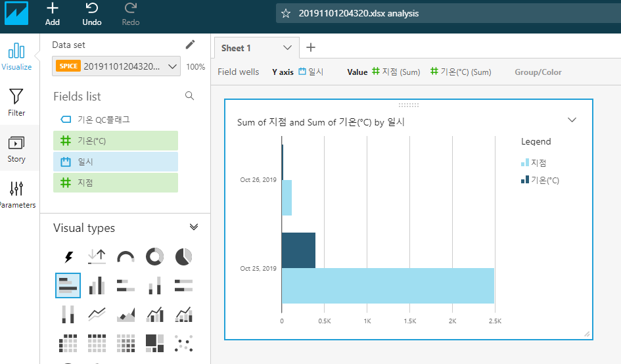The height and width of the screenshot is (364, 621).
Task: Click the visual title Sum of 지점
Action: [321, 122]
